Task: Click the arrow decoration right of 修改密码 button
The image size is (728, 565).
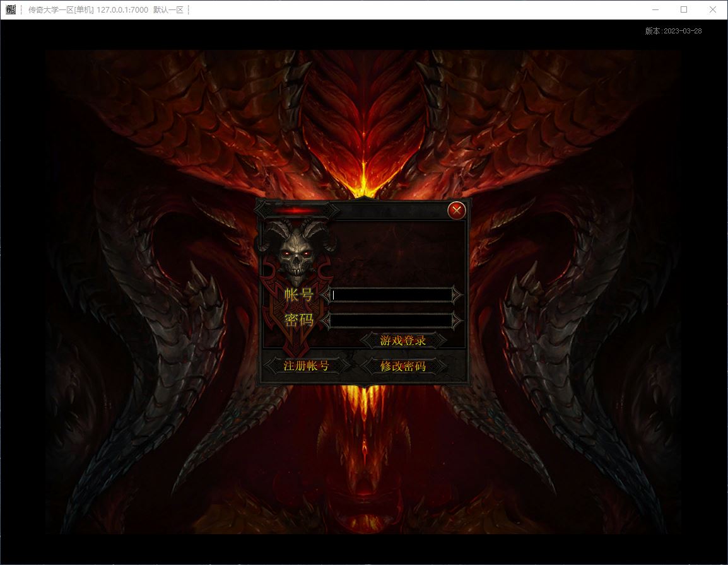Action: point(442,364)
